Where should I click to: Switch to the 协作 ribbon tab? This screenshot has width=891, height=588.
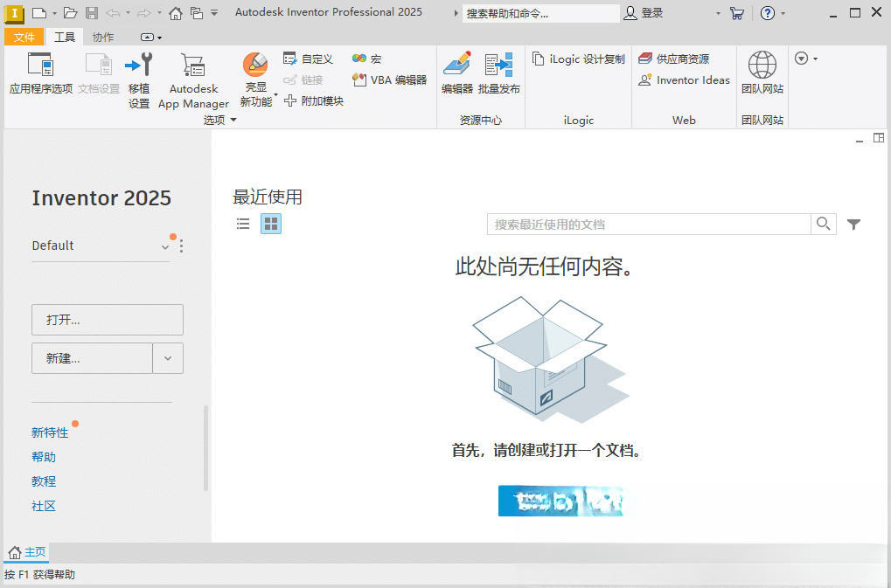pos(103,38)
